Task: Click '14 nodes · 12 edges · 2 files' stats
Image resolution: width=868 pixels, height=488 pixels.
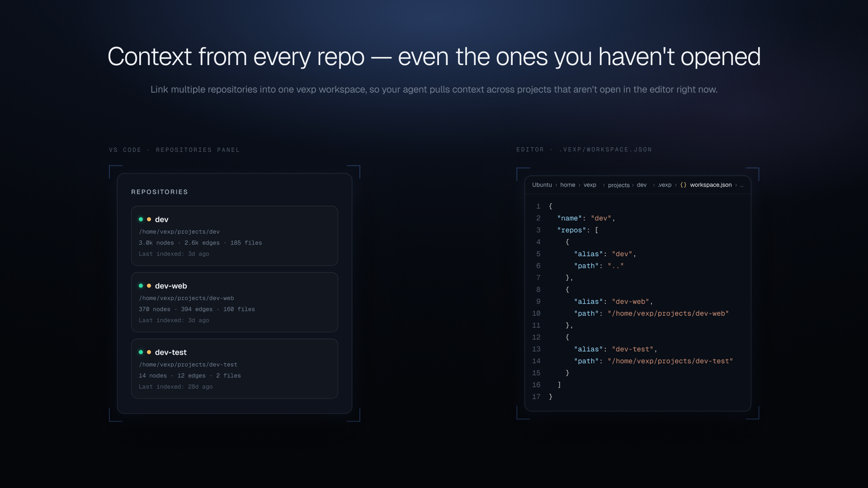Action: click(190, 376)
